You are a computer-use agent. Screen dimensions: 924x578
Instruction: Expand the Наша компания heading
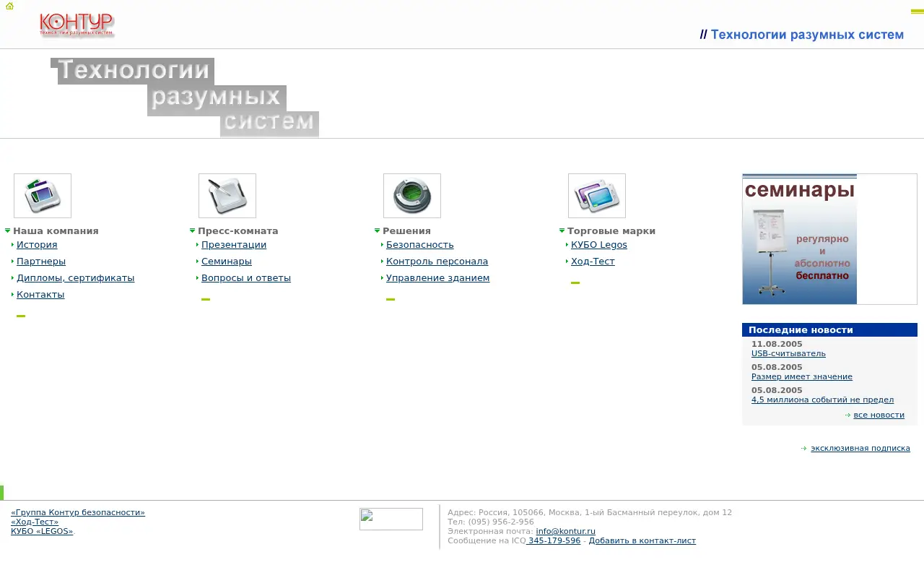coord(56,231)
